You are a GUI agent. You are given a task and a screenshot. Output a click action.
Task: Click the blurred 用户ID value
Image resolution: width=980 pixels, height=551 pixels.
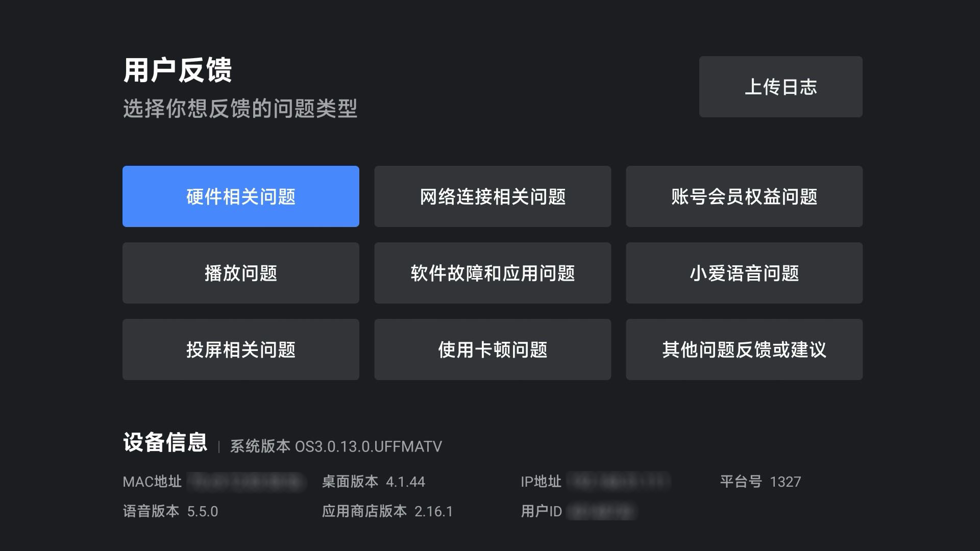(x=601, y=511)
